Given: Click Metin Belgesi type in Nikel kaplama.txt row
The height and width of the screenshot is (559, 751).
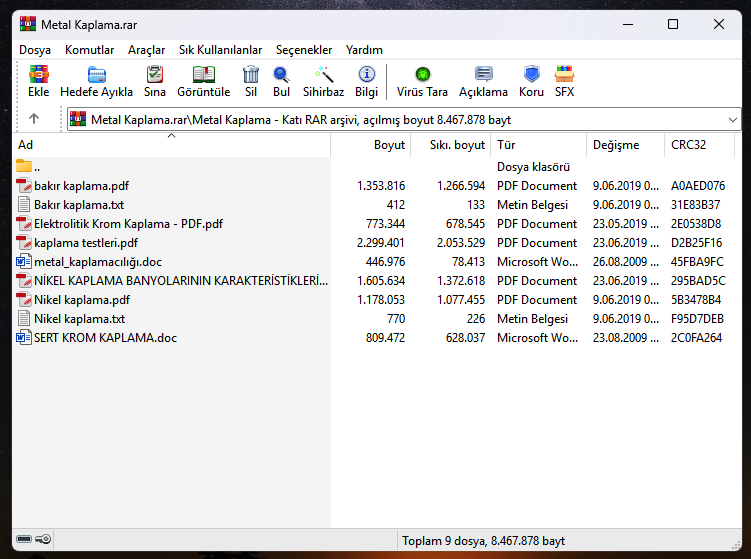Looking at the screenshot, I should click(x=532, y=319).
